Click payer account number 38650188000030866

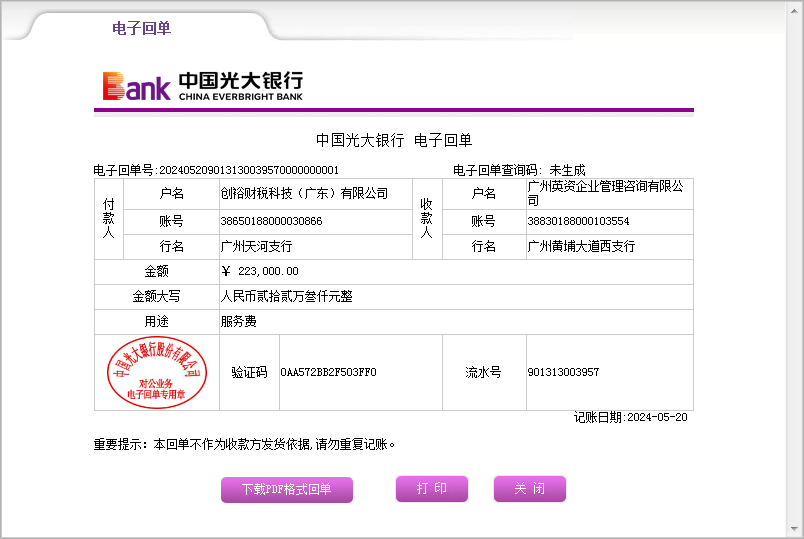click(271, 221)
